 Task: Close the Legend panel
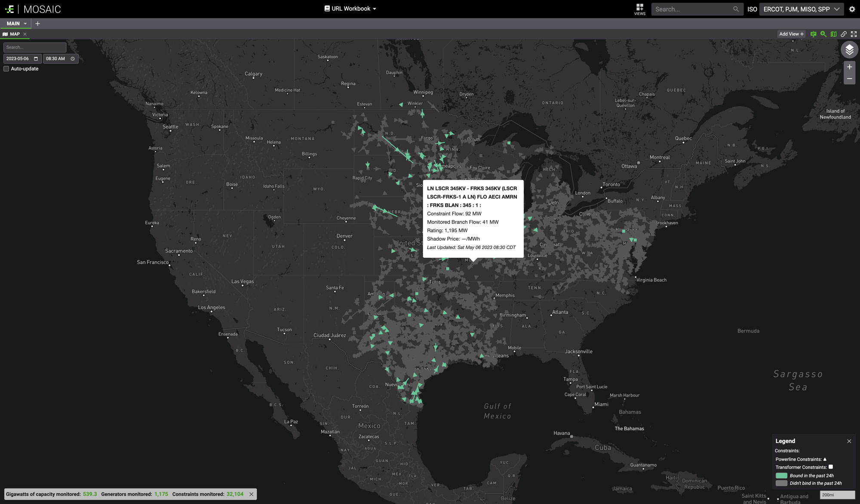(849, 441)
